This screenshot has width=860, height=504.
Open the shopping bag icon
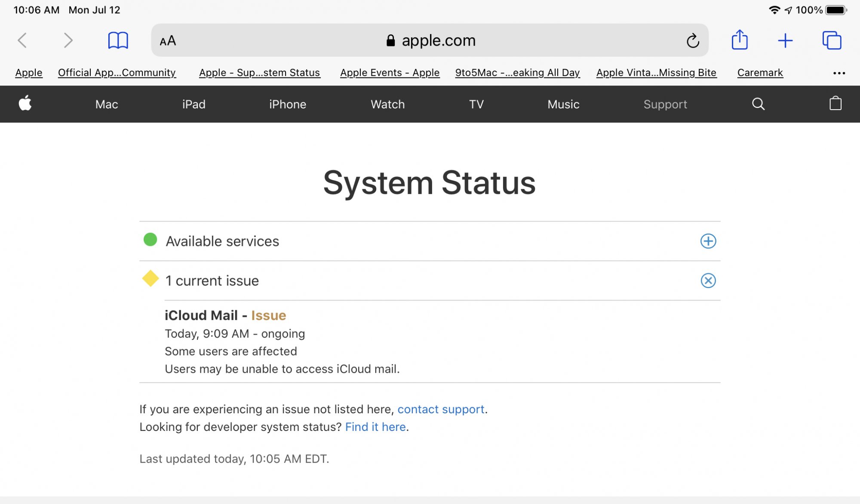click(835, 104)
